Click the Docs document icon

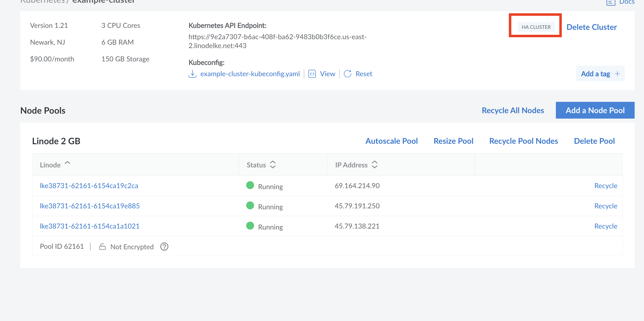tap(611, 2)
